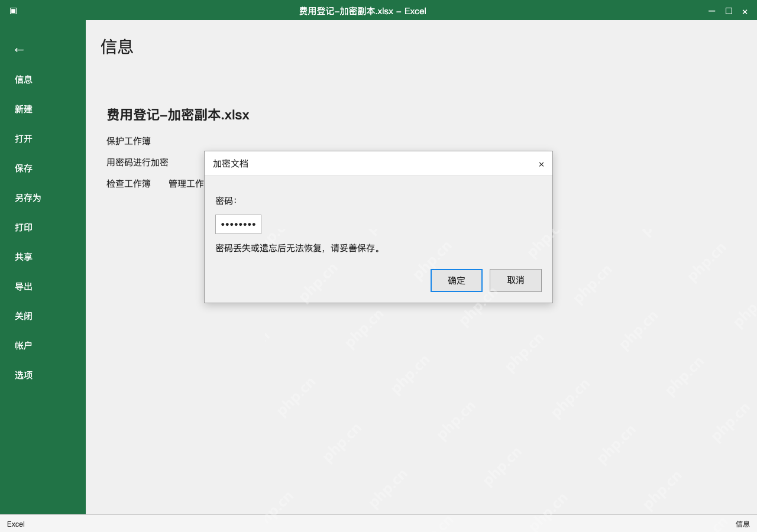The image size is (757, 532).
Task: Click the 信息 label in the status bar
Action: tap(743, 524)
